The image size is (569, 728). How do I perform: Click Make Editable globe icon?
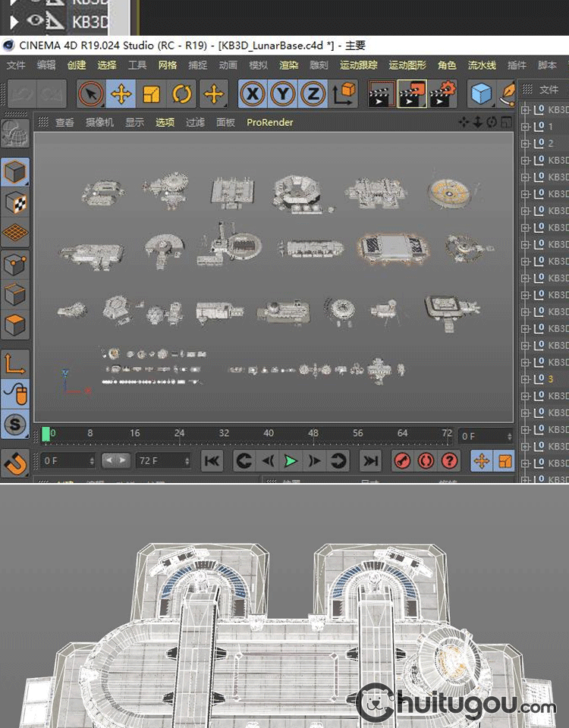(15, 133)
